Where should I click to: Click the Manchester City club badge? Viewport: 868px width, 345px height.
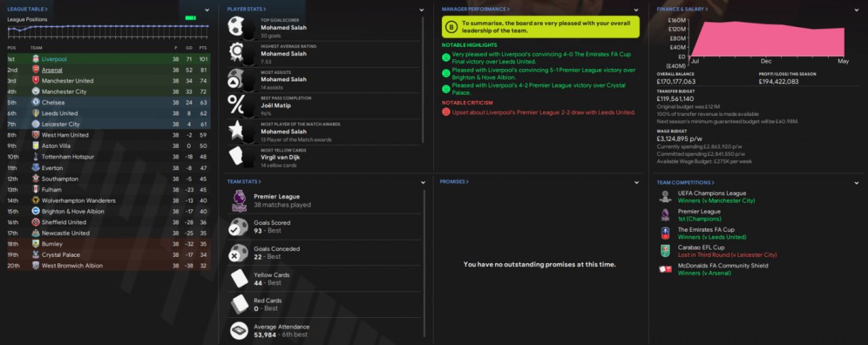(x=35, y=92)
